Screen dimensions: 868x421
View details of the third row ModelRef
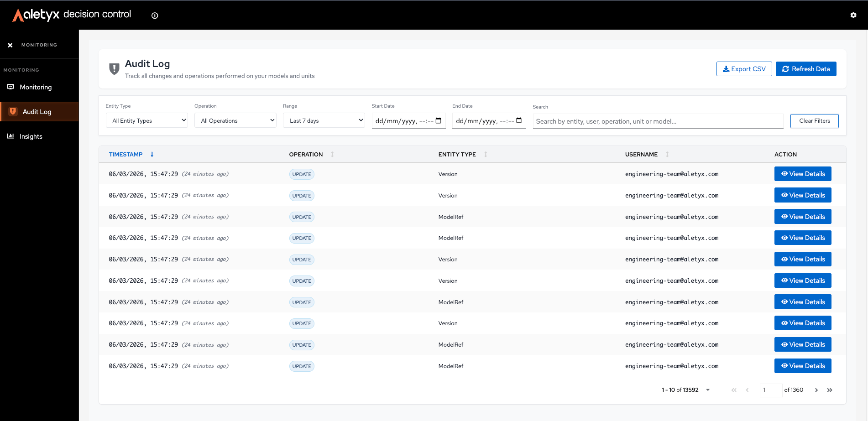pos(803,217)
